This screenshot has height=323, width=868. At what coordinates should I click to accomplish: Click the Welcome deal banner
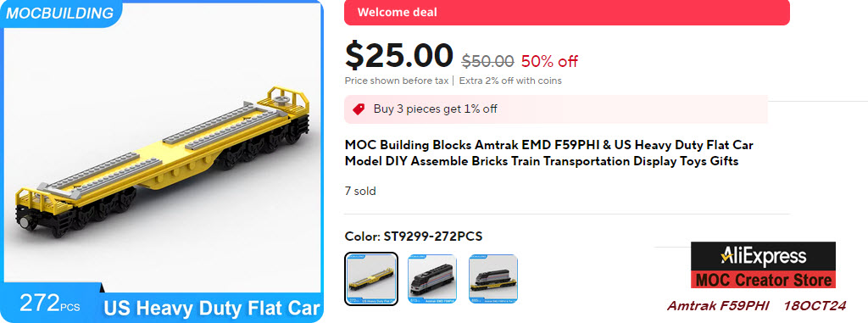pos(567,12)
